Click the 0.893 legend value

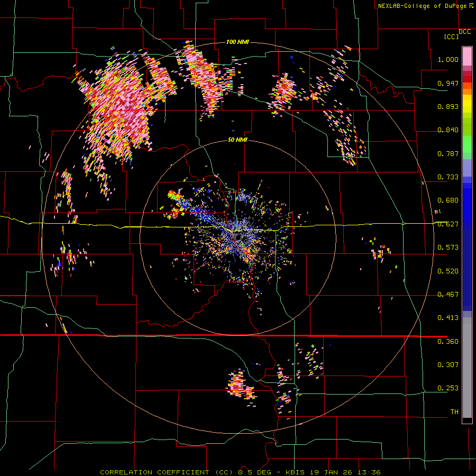pyautogui.click(x=448, y=106)
